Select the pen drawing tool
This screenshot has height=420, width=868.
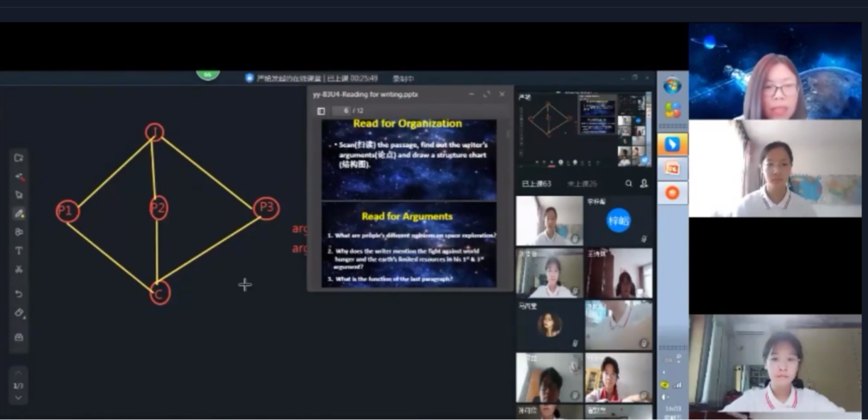point(19,213)
